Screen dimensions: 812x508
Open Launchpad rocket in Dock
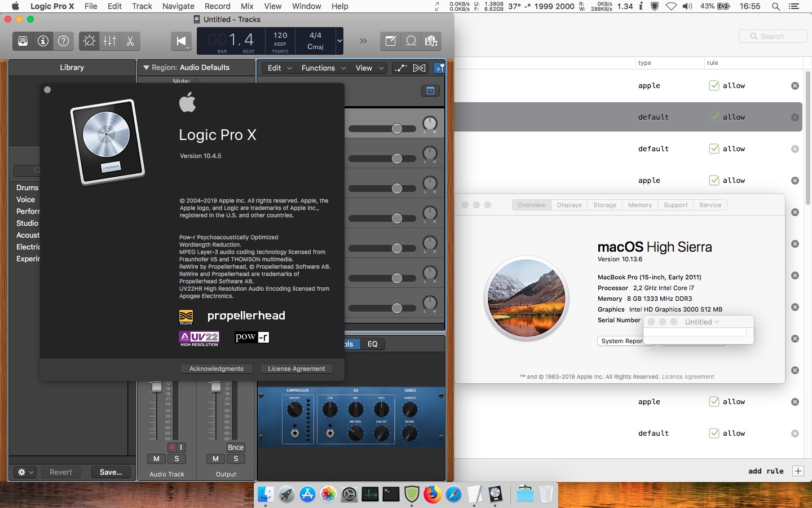(286, 494)
